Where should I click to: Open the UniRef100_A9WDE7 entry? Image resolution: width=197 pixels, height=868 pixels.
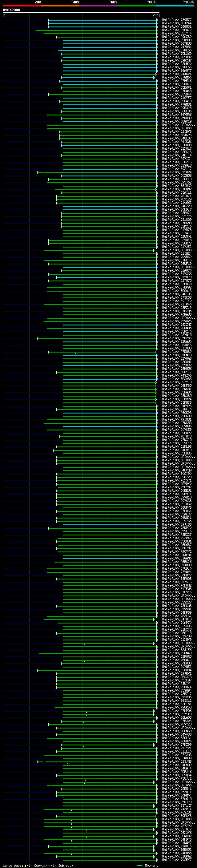pos(177,84)
